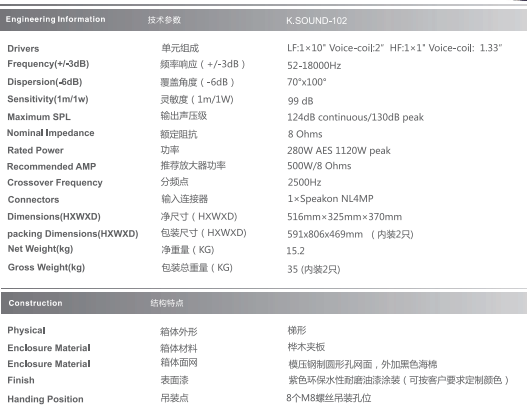
Task: Click the Finish row label
Action: click(21, 380)
